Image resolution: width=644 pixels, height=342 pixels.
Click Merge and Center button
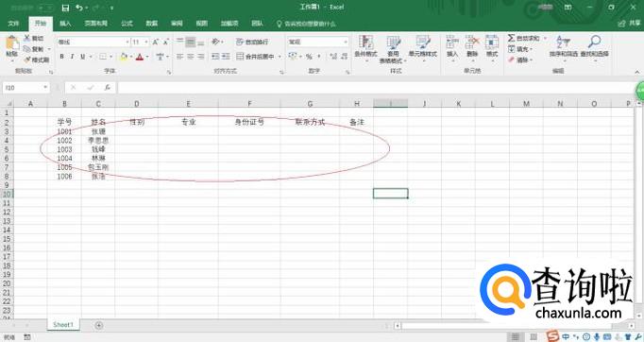click(x=255, y=57)
